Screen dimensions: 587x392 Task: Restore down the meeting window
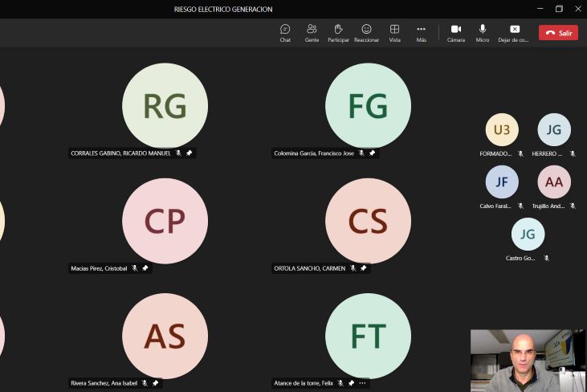[x=559, y=9]
